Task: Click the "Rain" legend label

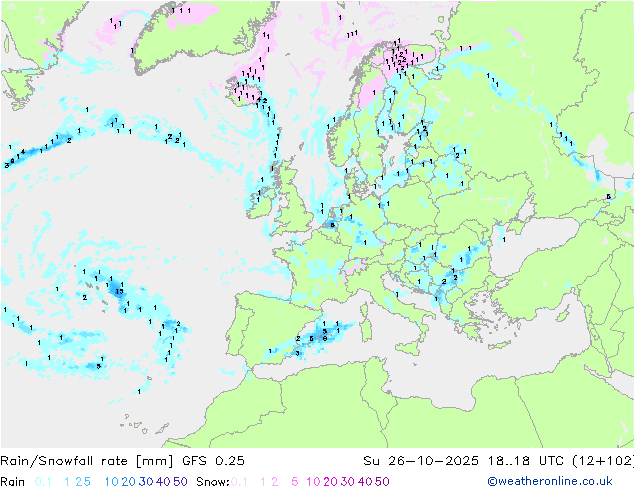Action: (13, 482)
